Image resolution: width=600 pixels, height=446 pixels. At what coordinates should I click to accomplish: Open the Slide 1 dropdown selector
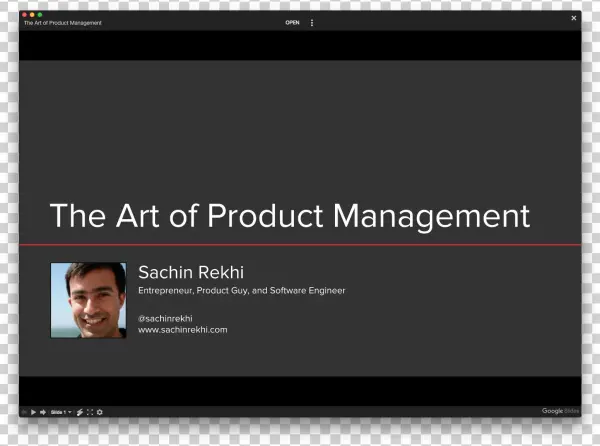(x=61, y=411)
